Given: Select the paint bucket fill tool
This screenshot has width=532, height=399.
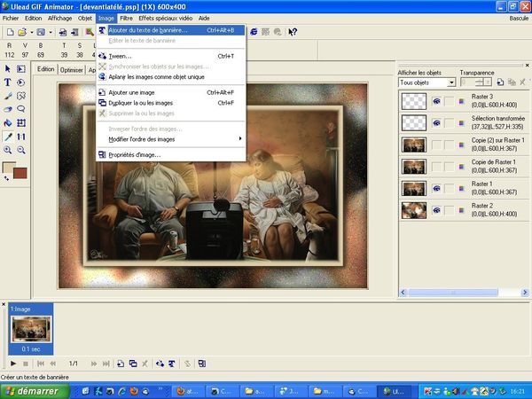Looking at the screenshot, I should click(x=7, y=123).
